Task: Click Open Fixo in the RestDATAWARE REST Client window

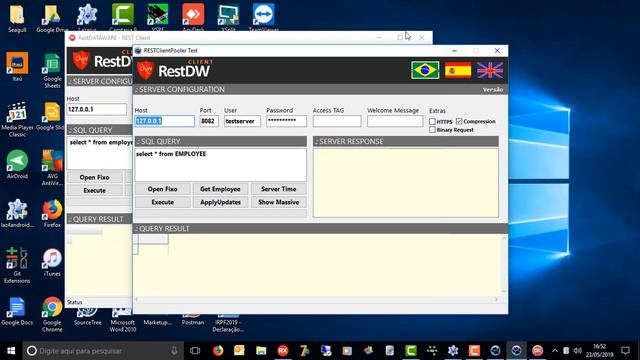Action: [x=94, y=177]
